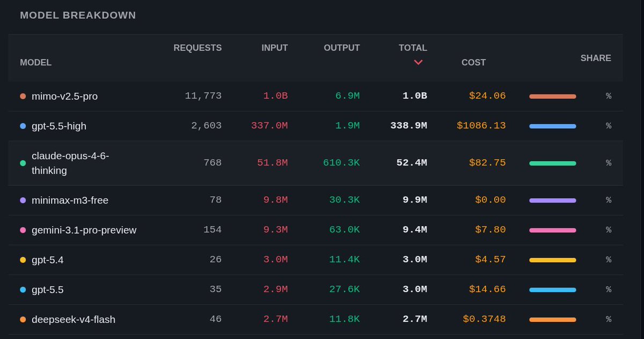644x339 pixels.
Task: Click the $24.06 cost value
Action: point(487,96)
